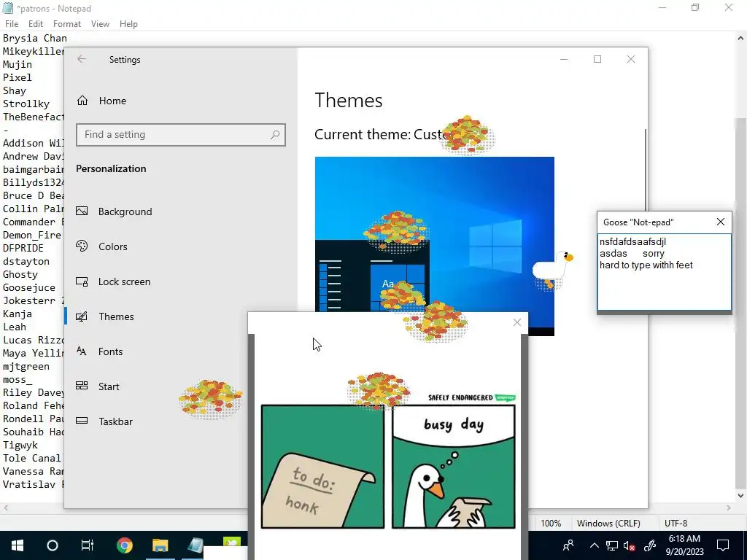Open the Action Center notifications icon

(x=723, y=545)
